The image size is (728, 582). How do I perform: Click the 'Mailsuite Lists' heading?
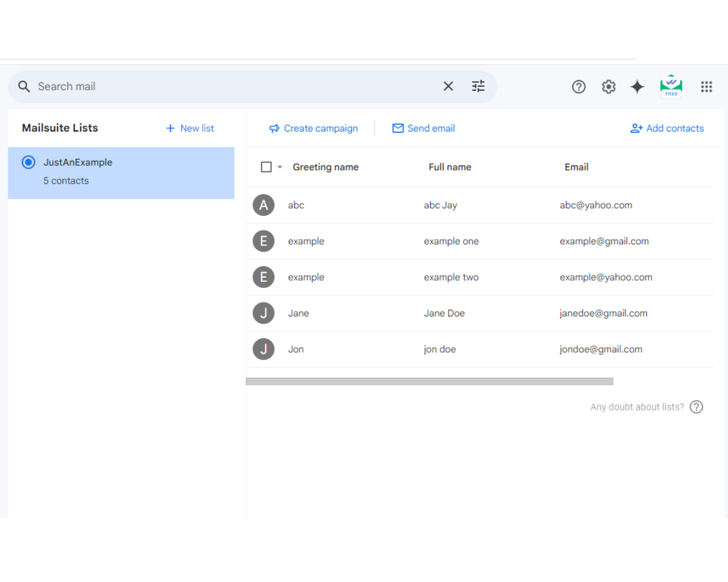[60, 128]
